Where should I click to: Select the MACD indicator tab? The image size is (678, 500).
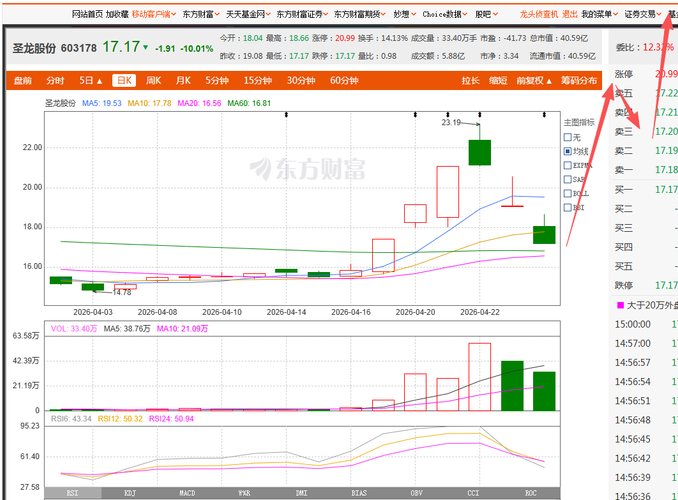[x=187, y=493]
